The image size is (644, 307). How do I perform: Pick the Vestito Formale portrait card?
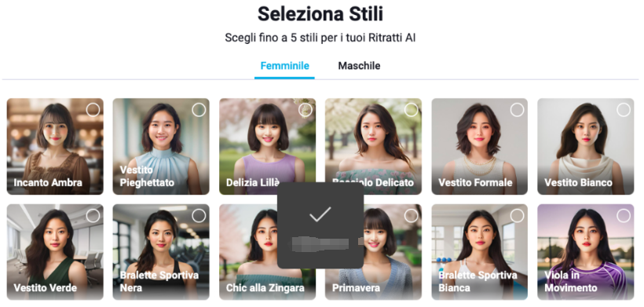click(479, 146)
